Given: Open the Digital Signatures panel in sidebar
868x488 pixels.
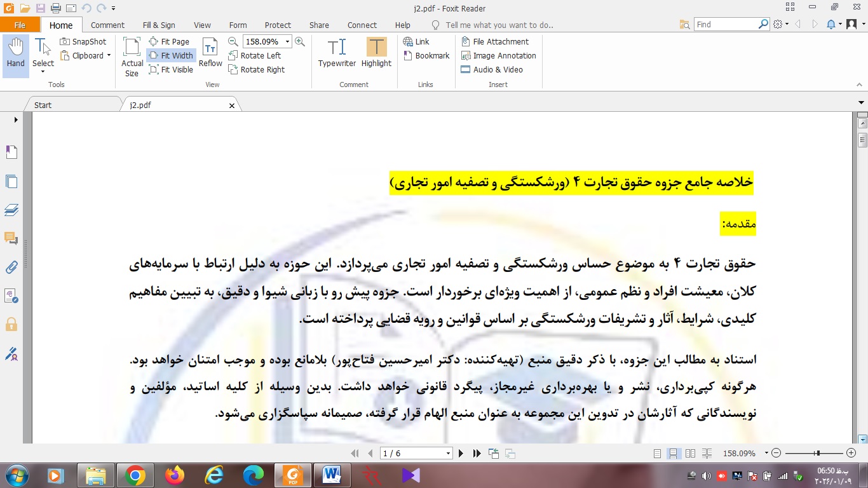Looking at the screenshot, I should pyautogui.click(x=11, y=354).
